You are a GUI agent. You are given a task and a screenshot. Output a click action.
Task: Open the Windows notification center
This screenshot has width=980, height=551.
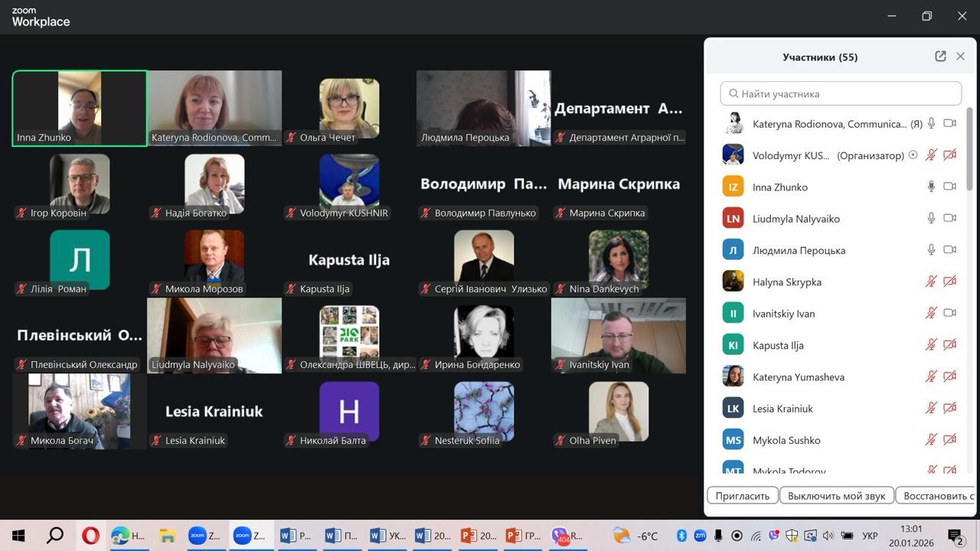[955, 536]
